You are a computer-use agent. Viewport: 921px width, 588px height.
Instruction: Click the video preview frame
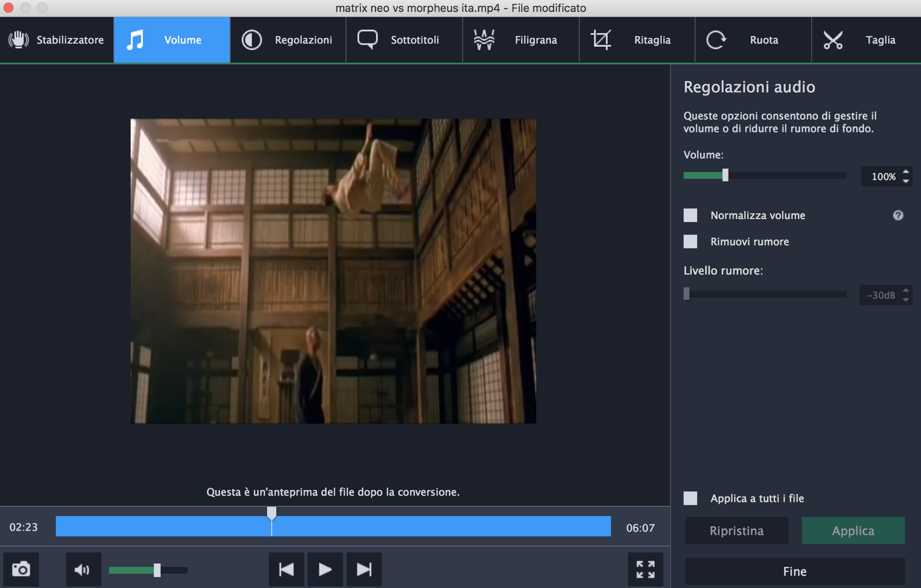(x=333, y=271)
